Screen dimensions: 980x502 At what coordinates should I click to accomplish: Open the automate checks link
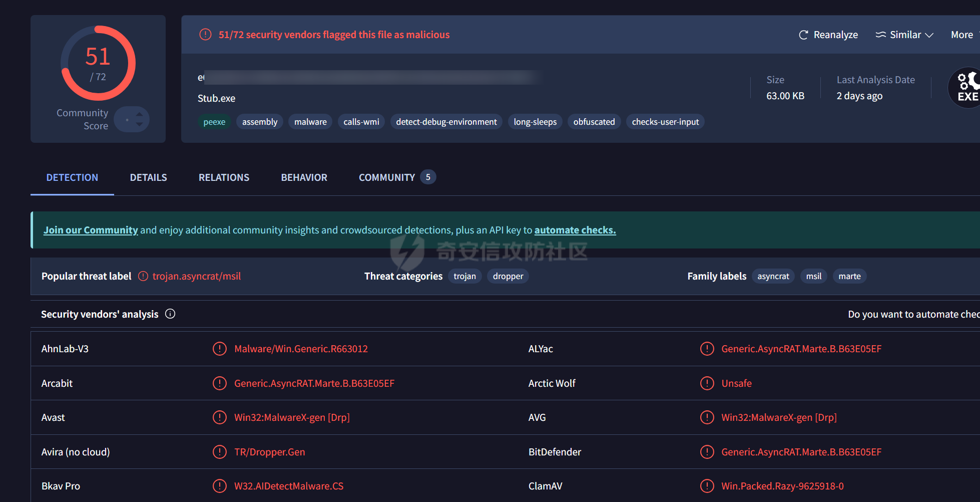[575, 230]
